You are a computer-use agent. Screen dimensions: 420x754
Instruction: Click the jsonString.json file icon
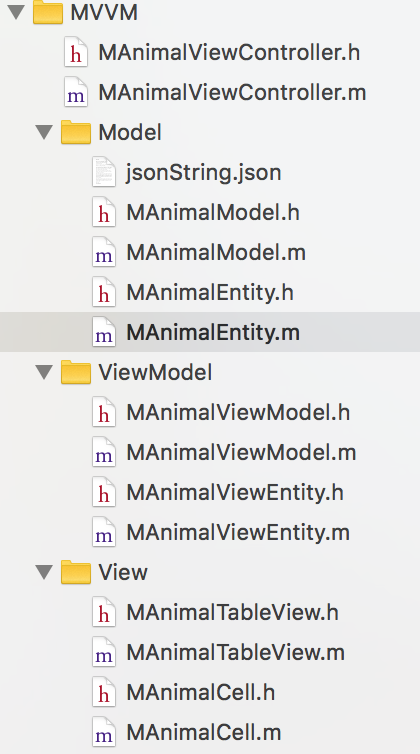click(x=104, y=172)
